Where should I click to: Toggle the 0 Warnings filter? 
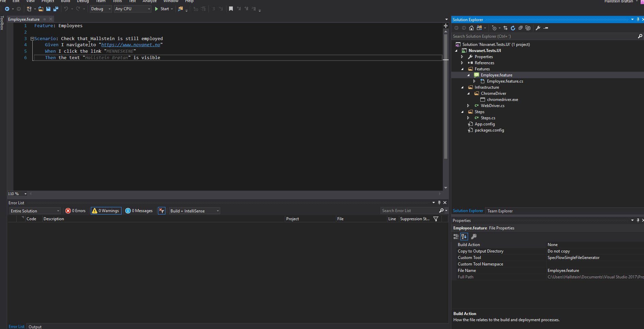coord(106,211)
